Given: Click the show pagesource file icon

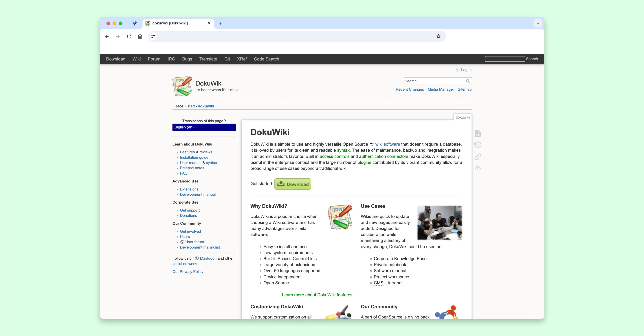Looking at the screenshot, I should click(x=478, y=133).
